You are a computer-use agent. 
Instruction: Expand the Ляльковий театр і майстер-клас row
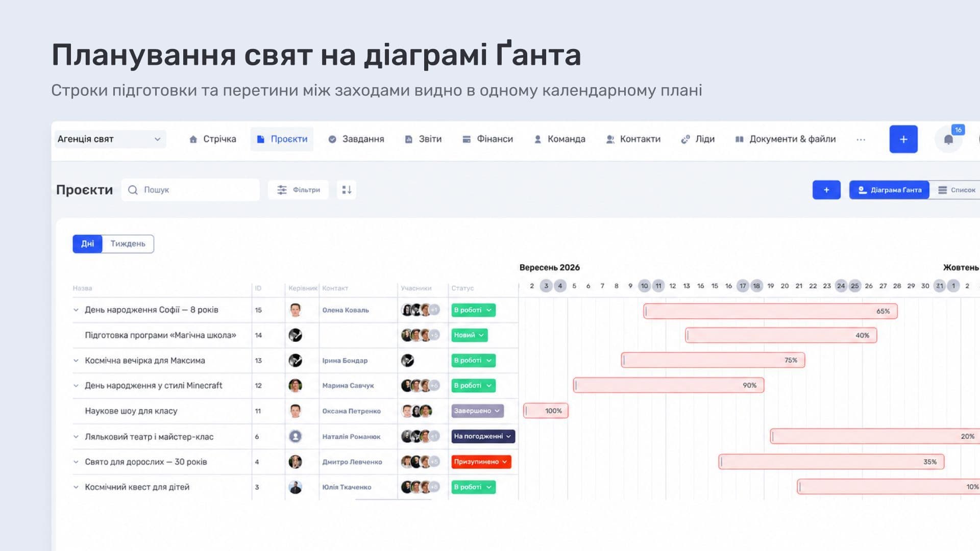click(76, 437)
